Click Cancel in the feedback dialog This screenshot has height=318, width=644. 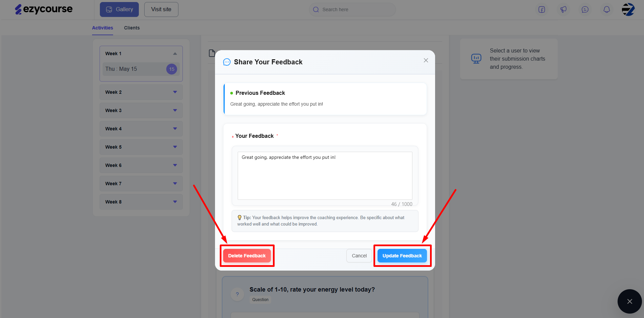pos(359,256)
